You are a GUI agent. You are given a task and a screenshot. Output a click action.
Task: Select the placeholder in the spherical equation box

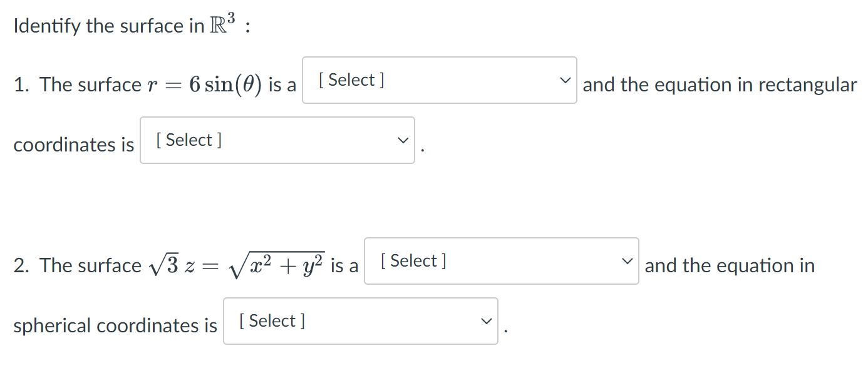point(269,320)
